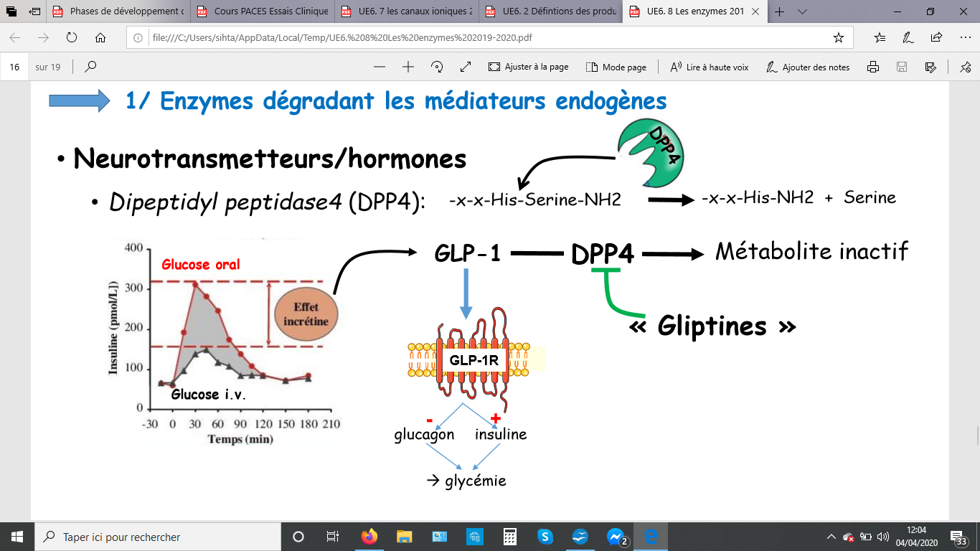Open Cortana from the taskbar
This screenshot has height=551, width=980.
click(x=298, y=537)
